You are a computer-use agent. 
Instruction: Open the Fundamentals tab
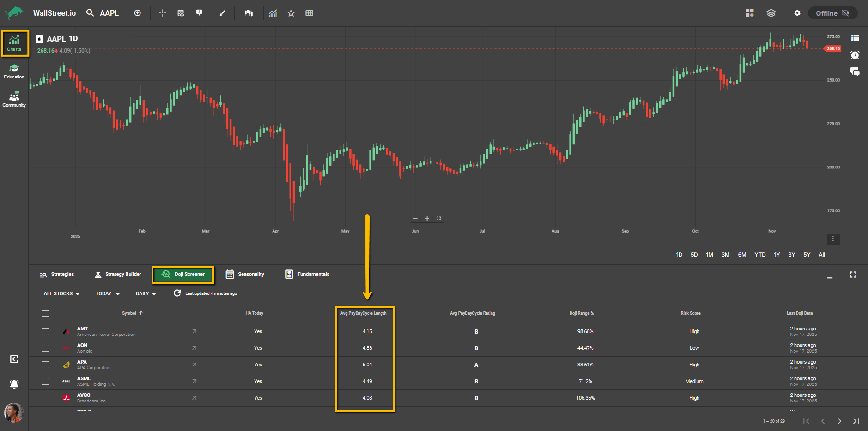point(308,275)
